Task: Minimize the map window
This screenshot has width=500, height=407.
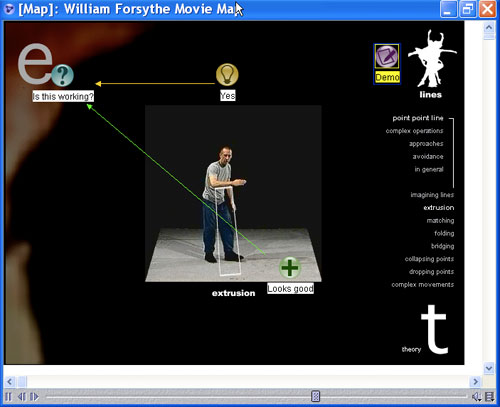Action: [x=448, y=9]
